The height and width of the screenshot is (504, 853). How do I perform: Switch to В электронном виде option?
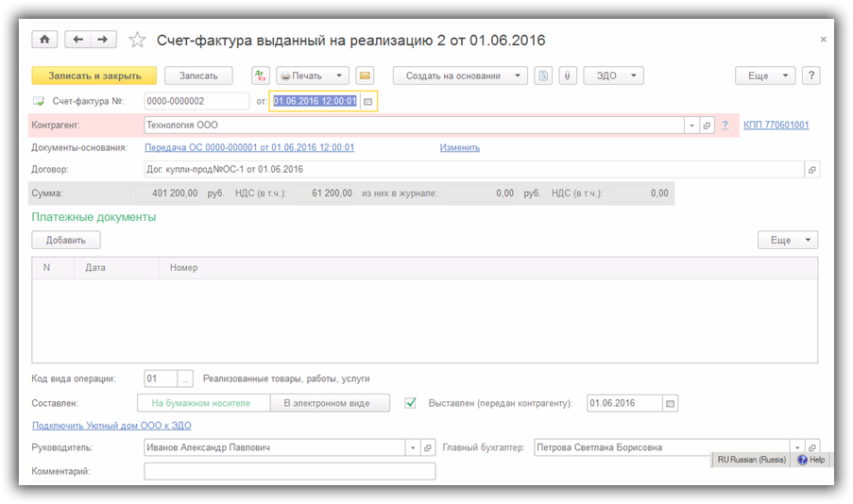click(327, 403)
